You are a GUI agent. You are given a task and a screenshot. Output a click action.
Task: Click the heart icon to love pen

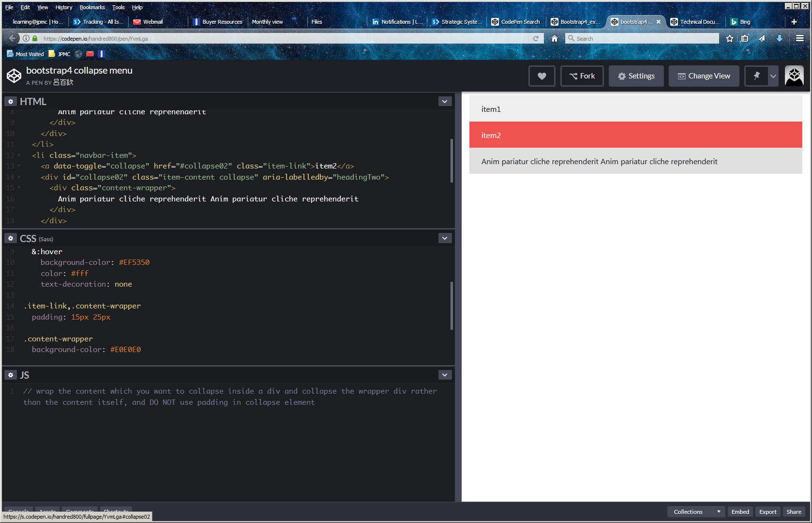click(x=541, y=76)
